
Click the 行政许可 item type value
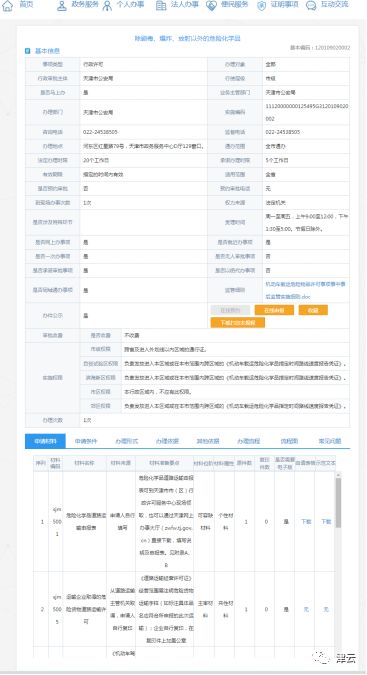(x=93, y=65)
